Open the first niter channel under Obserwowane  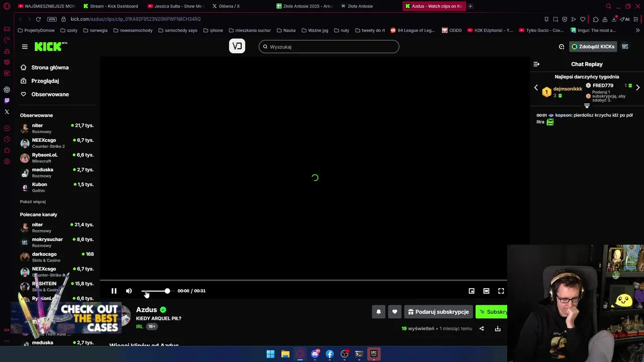[x=57, y=128]
